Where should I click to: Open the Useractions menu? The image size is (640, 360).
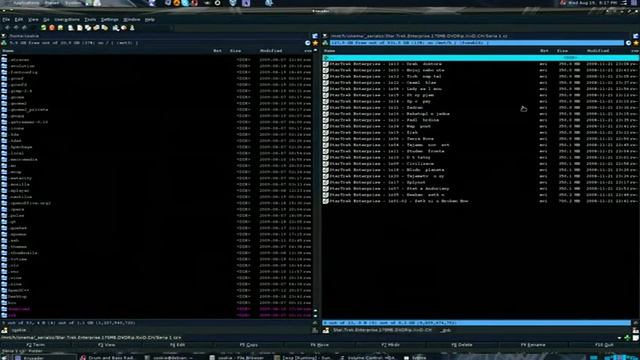(x=67, y=20)
